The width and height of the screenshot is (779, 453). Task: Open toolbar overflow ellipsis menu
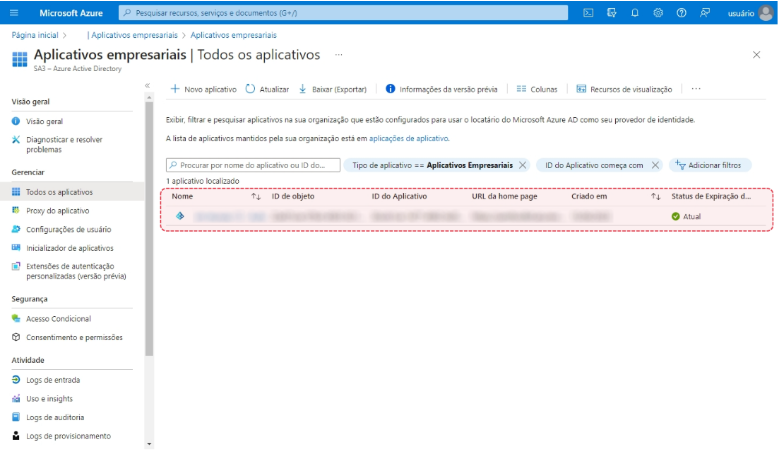pyautogui.click(x=696, y=89)
